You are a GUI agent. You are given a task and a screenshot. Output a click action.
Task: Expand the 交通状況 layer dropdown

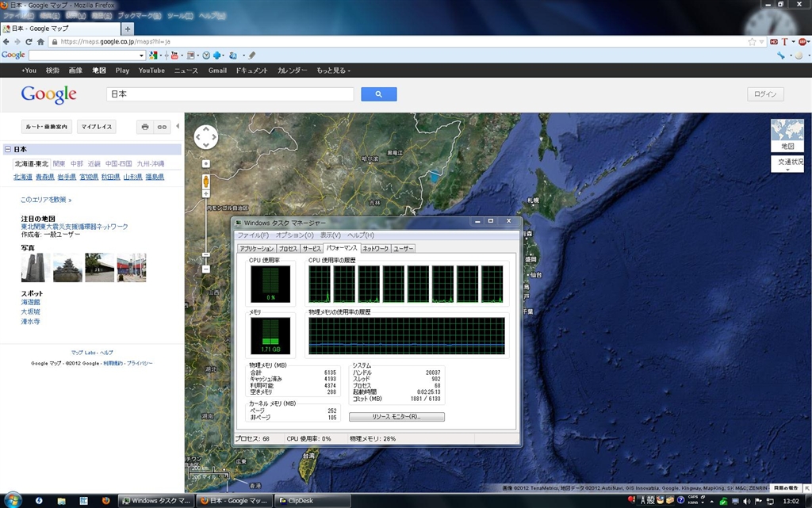coord(787,165)
